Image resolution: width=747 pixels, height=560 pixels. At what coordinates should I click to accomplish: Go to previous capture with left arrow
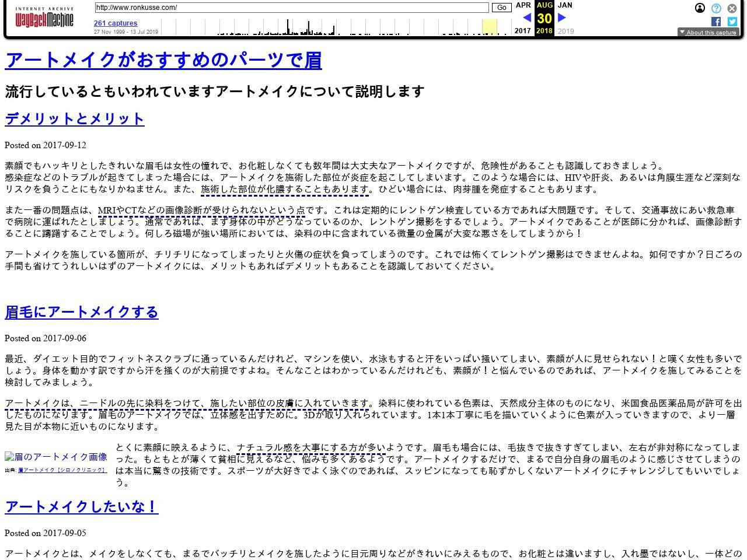tap(526, 17)
